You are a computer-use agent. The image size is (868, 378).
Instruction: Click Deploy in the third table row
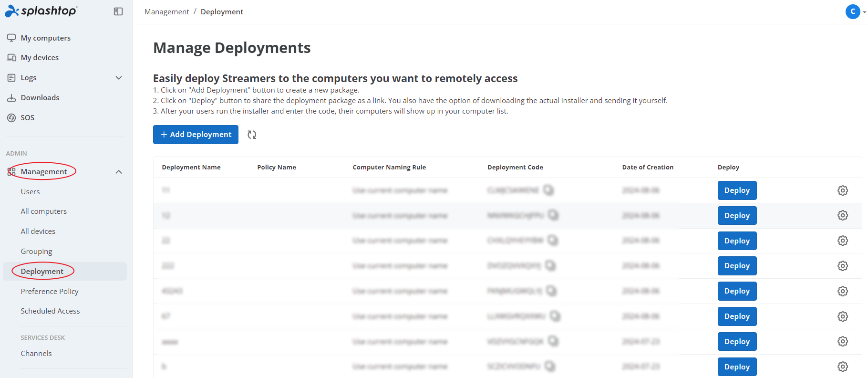click(737, 241)
